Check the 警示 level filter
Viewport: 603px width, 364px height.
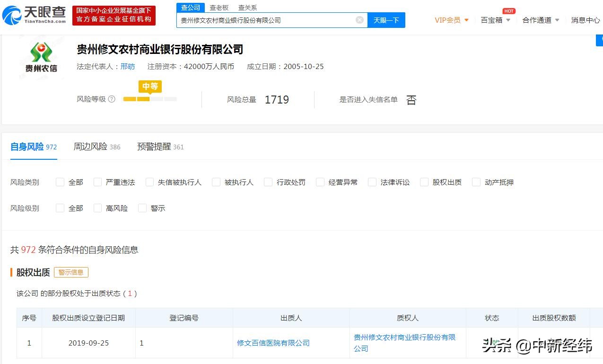(142, 208)
